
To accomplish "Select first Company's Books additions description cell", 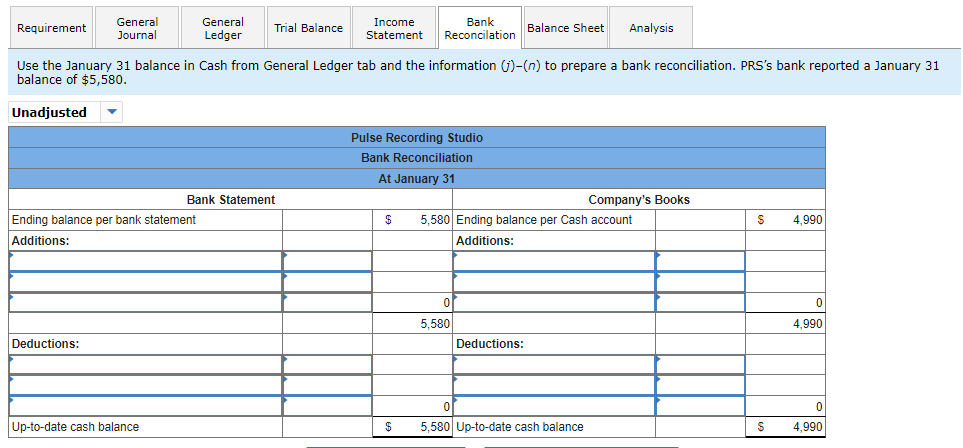I will (554, 261).
